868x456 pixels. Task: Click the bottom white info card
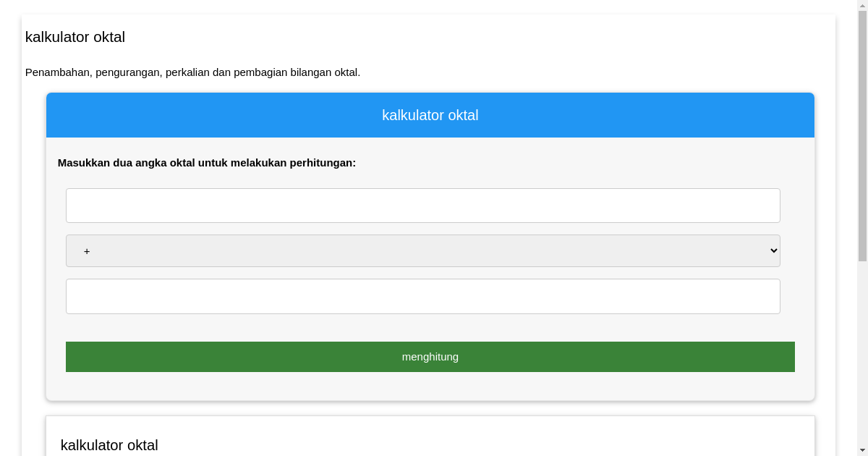pyautogui.click(x=430, y=434)
